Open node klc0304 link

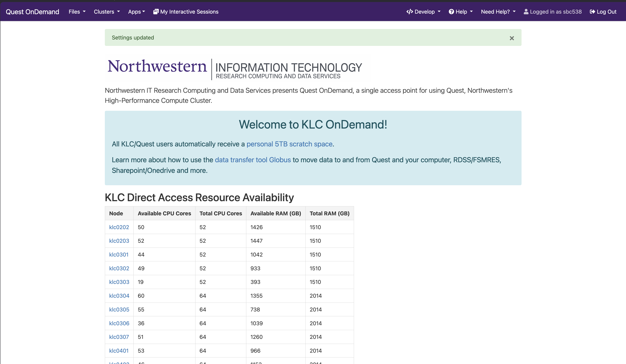tap(119, 296)
